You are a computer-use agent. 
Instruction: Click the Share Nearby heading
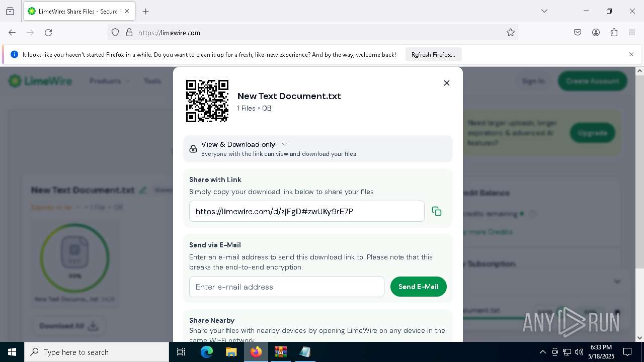[212, 320]
